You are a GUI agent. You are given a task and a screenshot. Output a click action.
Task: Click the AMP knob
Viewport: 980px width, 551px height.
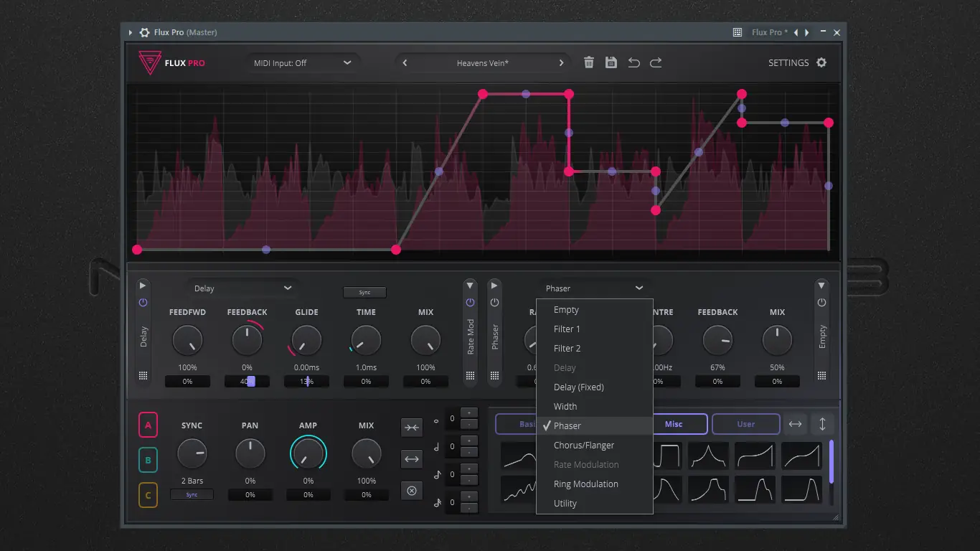[x=308, y=454]
